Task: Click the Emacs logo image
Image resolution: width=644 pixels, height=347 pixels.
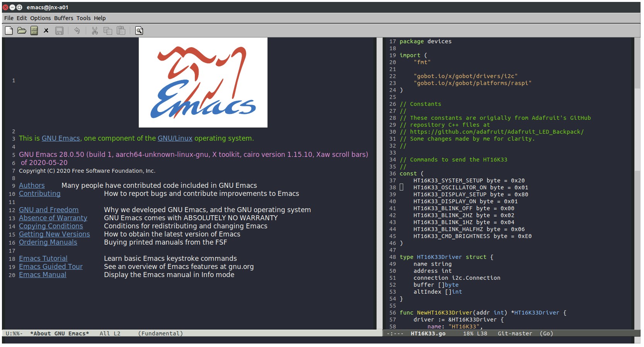Action: tap(203, 82)
